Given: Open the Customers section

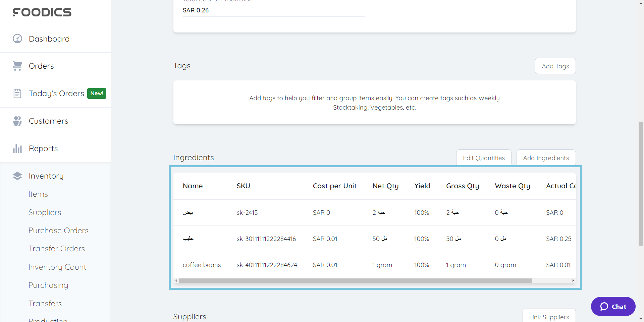Looking at the screenshot, I should click(x=55, y=121).
